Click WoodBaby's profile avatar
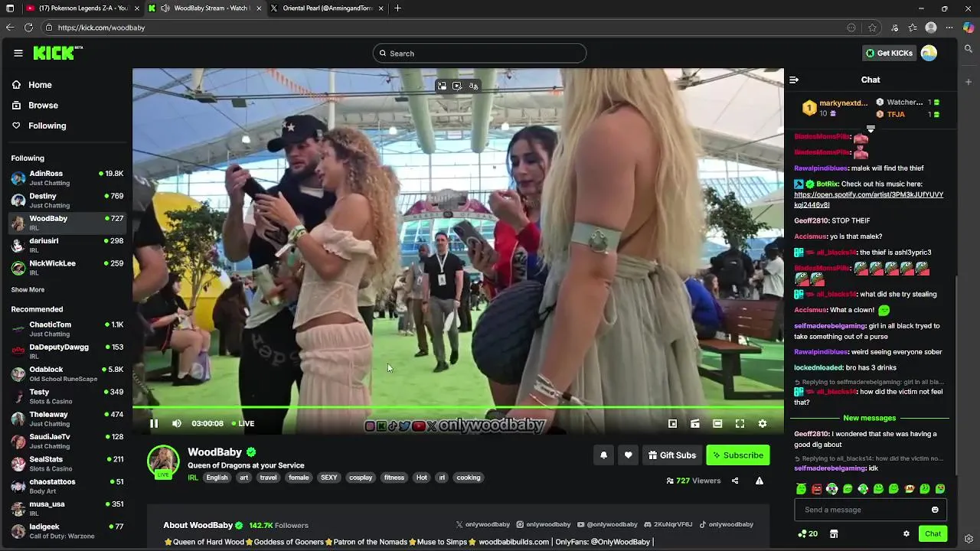This screenshot has height=551, width=980. pyautogui.click(x=163, y=461)
